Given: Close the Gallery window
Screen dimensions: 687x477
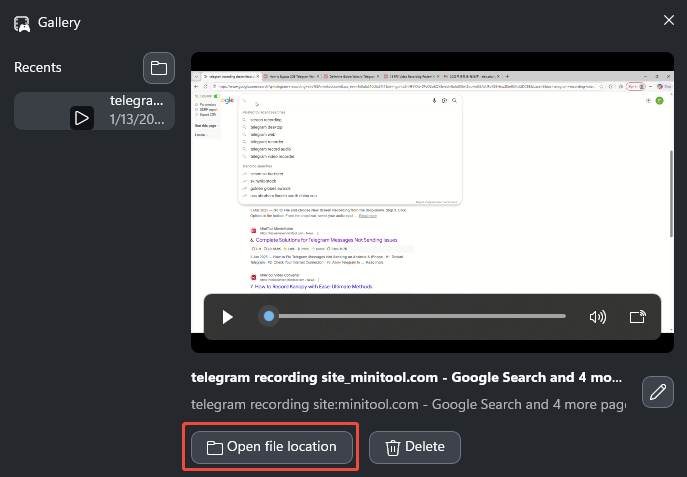Looking at the screenshot, I should pos(669,20).
